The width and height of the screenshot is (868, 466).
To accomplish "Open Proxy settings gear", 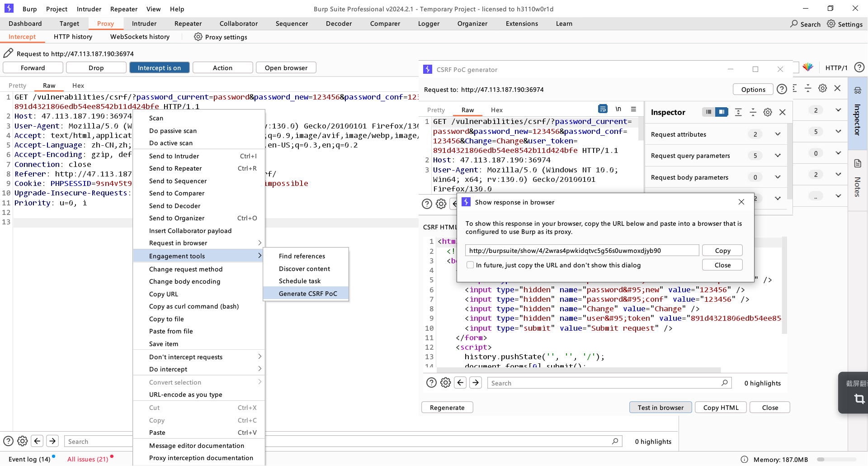I will point(198,37).
